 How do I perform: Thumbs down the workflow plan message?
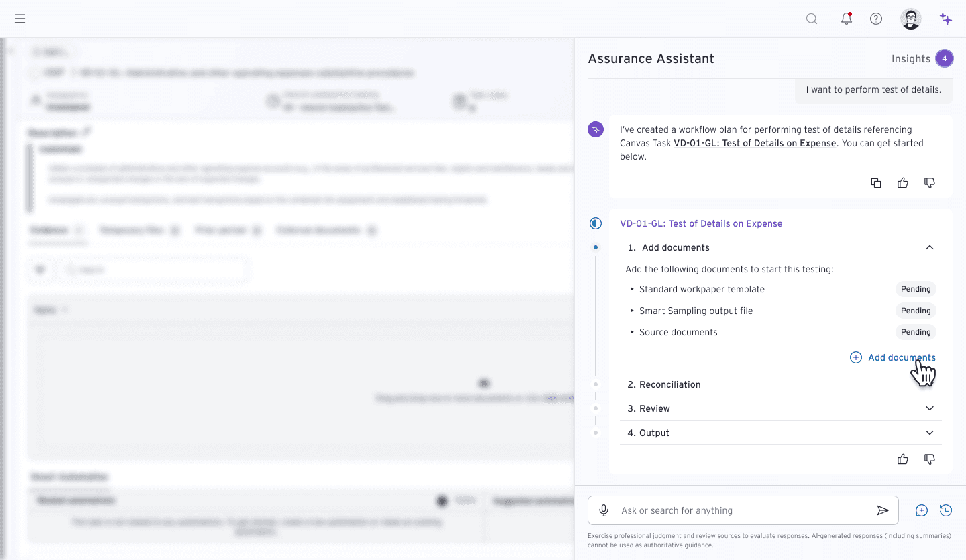(x=930, y=183)
